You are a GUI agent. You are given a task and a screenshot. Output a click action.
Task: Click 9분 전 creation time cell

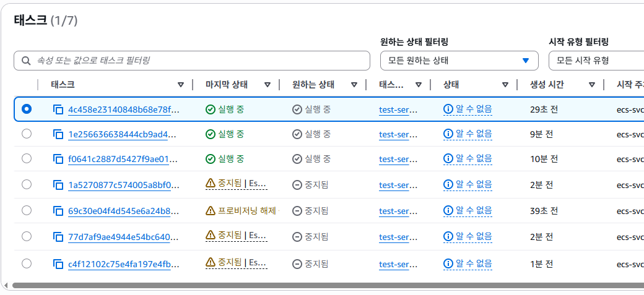(541, 134)
